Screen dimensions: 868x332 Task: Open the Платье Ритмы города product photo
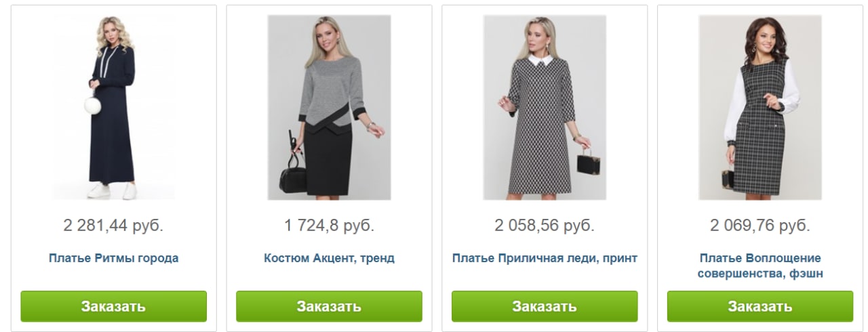[x=113, y=107]
